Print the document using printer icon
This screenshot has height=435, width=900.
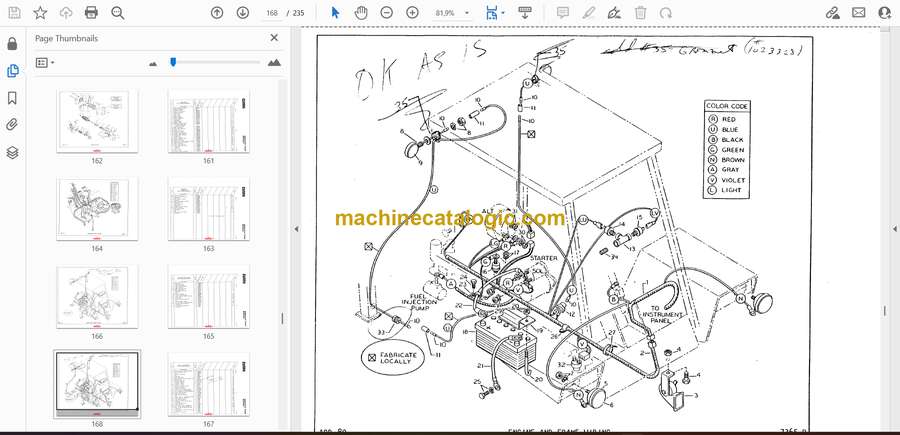(x=91, y=13)
